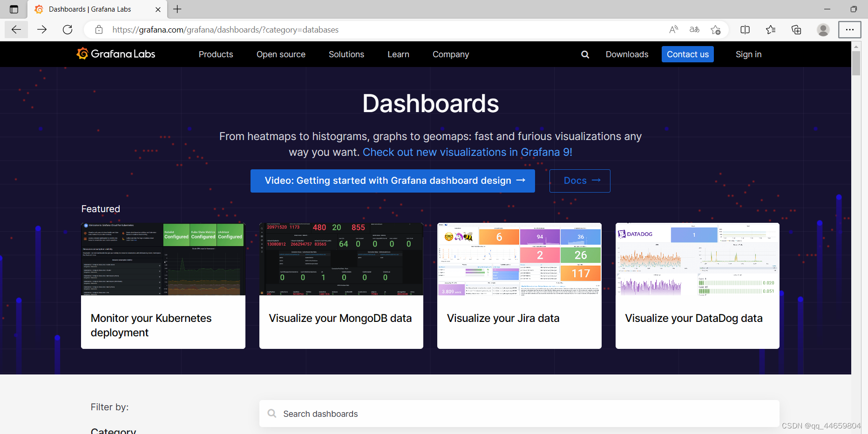Toggle split screen view
Image resolution: width=868 pixels, height=434 pixels.
point(745,30)
